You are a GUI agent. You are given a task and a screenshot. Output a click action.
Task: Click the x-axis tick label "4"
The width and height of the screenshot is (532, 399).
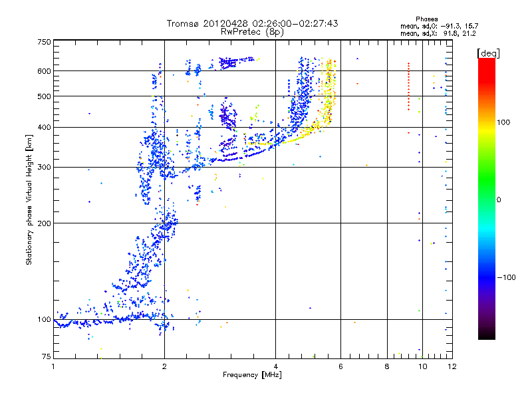pos(275,366)
